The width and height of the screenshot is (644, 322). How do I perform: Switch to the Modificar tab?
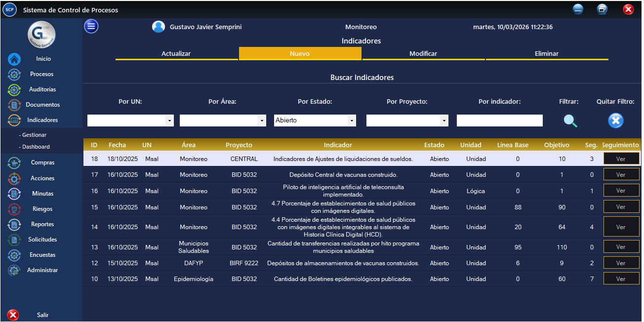coord(423,54)
